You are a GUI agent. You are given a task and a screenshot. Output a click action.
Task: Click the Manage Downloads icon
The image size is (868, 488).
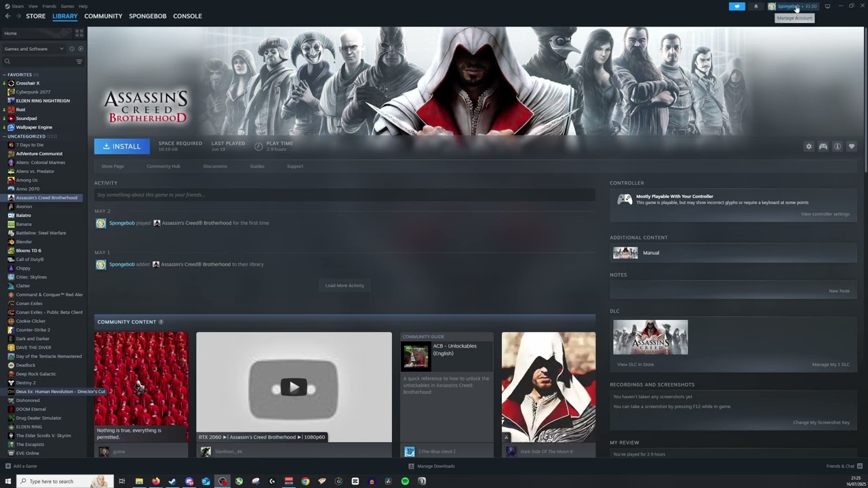411,466
